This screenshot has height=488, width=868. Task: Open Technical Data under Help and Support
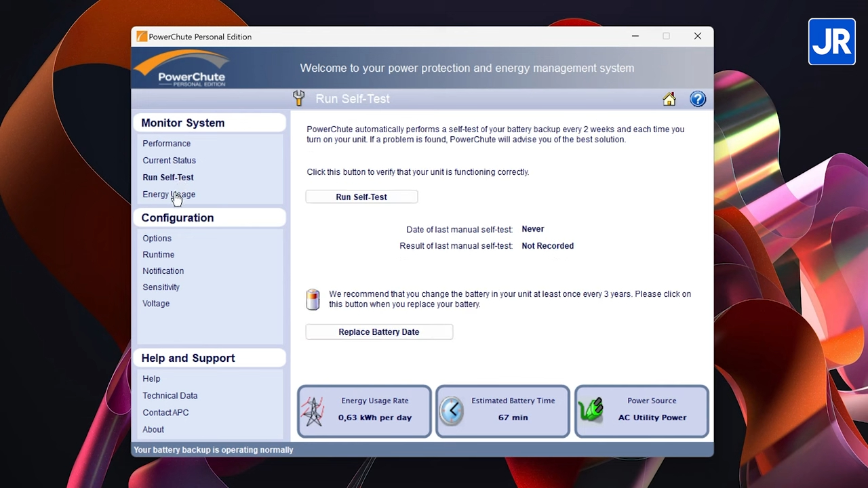170,396
